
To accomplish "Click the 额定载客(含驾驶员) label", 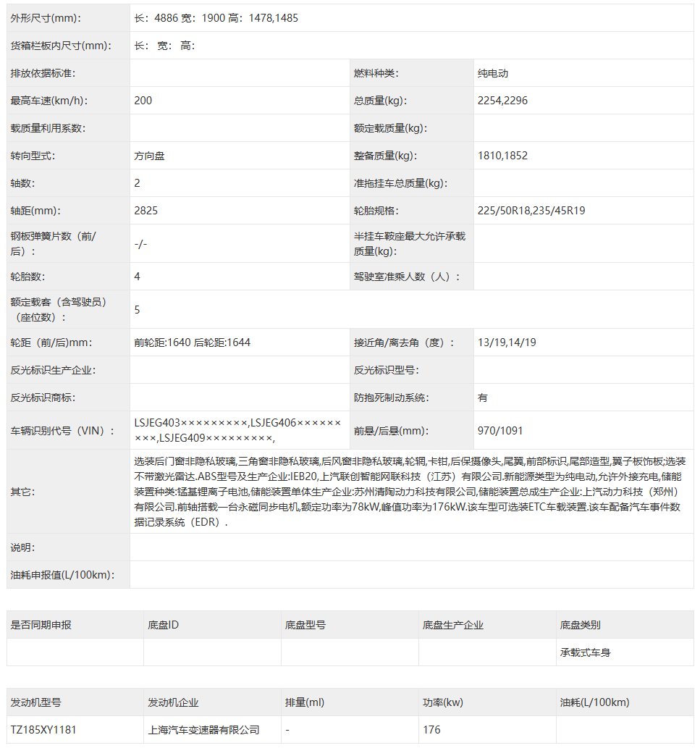I will pyautogui.click(x=59, y=310).
